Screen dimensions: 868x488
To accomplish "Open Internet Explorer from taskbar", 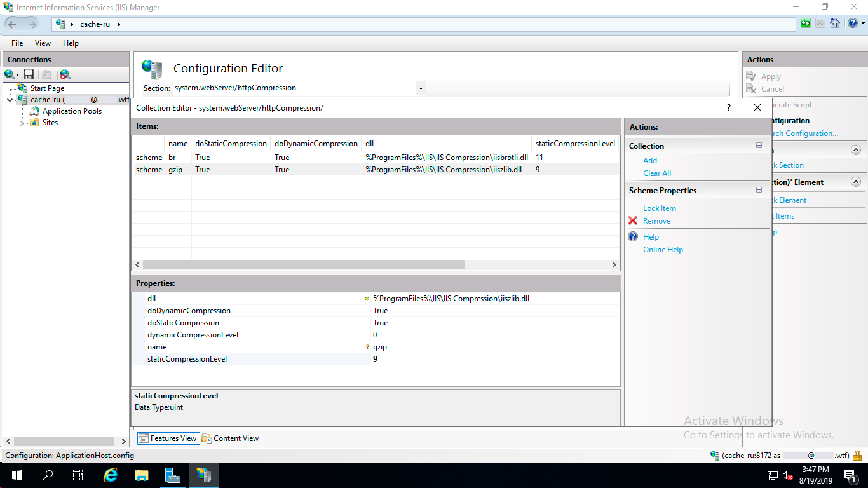I will tap(111, 475).
